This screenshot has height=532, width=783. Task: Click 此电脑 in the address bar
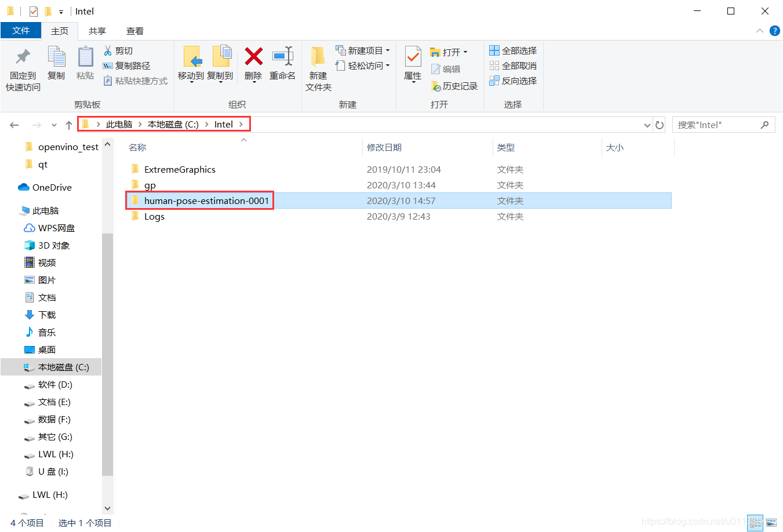(x=119, y=125)
